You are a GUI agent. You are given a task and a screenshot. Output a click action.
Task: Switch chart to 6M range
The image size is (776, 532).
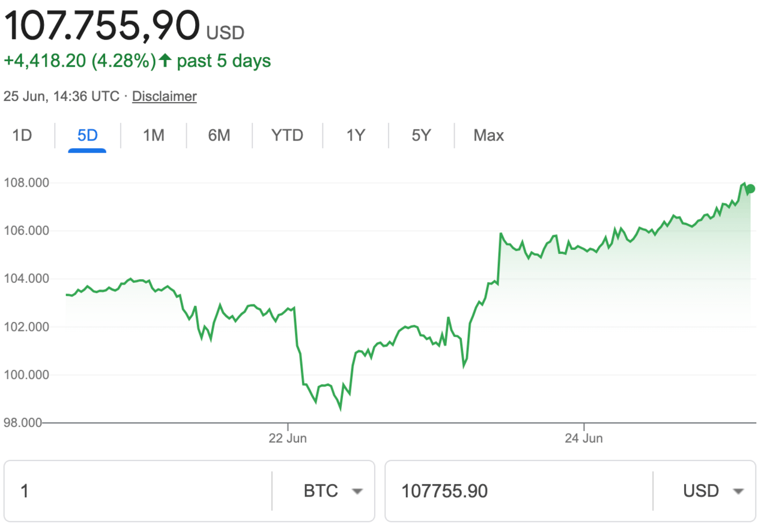(219, 135)
